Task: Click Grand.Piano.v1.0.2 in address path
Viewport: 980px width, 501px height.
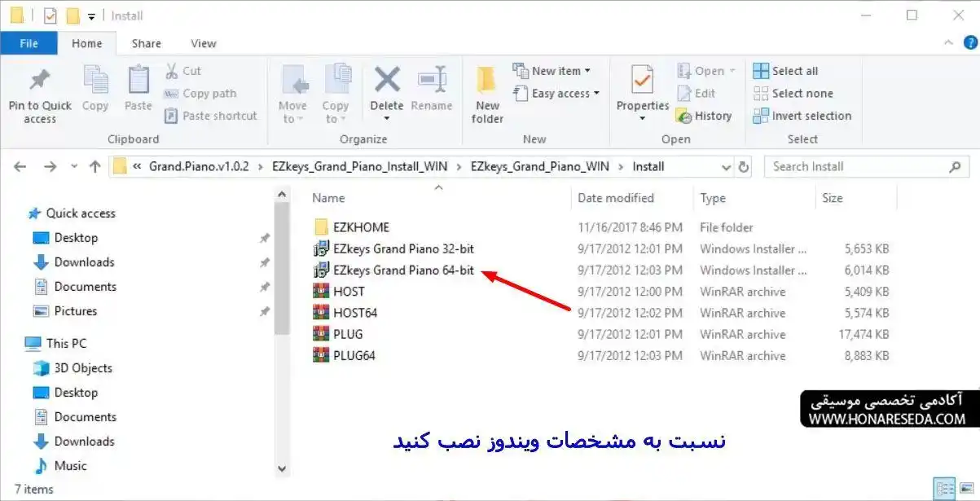Action: (199, 166)
